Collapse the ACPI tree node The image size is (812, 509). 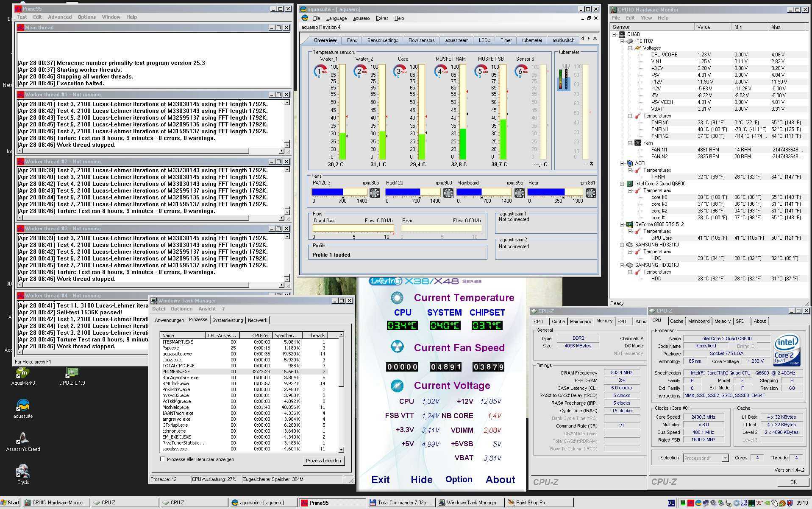(622, 163)
